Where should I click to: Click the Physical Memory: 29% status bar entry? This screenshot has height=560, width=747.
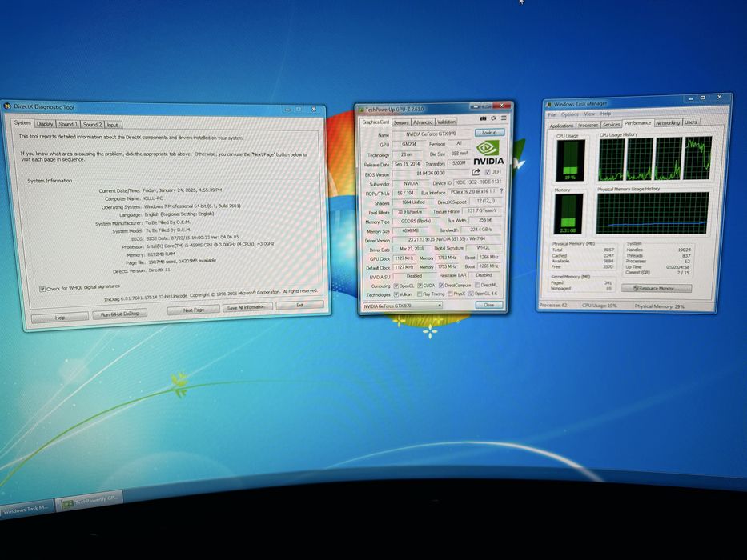(660, 306)
